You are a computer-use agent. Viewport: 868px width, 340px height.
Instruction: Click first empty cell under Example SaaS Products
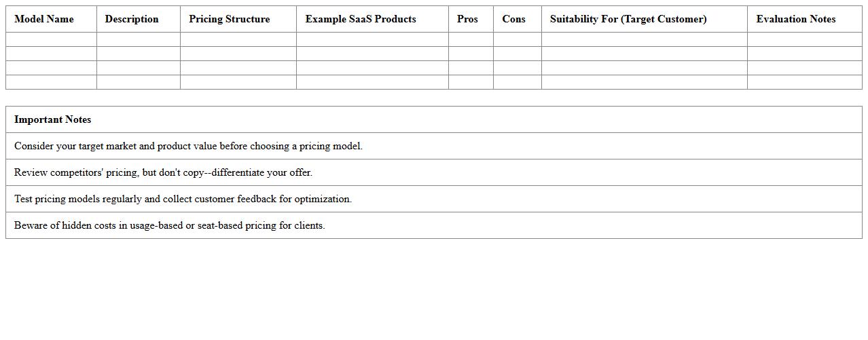[372, 39]
